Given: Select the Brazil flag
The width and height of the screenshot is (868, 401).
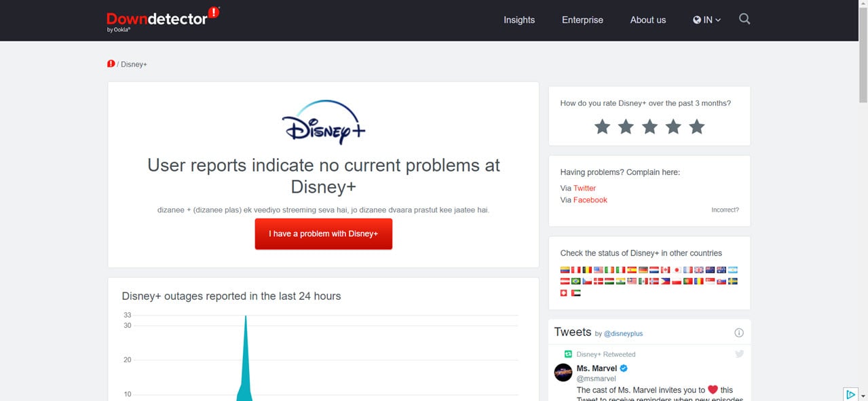Looking at the screenshot, I should point(576,282).
